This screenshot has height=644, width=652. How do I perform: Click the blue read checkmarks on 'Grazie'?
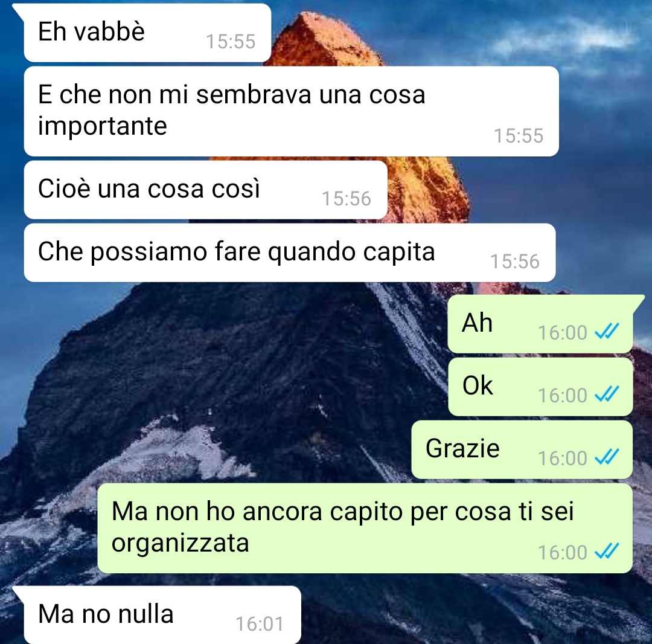(607, 457)
